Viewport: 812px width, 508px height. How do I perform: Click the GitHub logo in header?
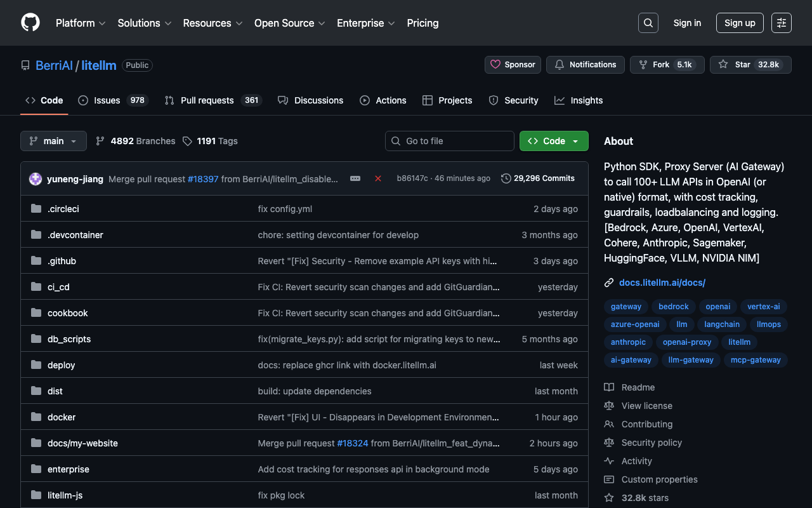[x=30, y=23]
